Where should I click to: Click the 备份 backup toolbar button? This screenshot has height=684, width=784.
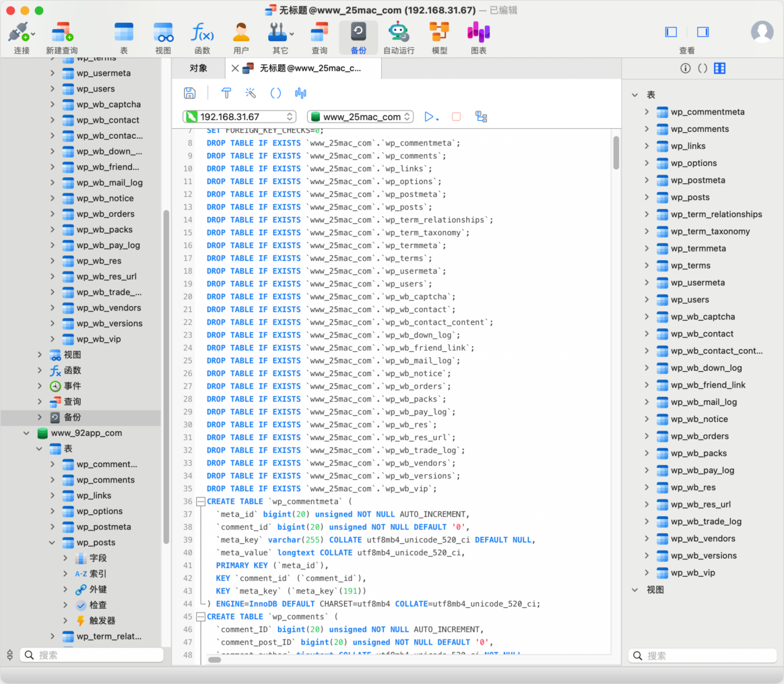tap(358, 37)
